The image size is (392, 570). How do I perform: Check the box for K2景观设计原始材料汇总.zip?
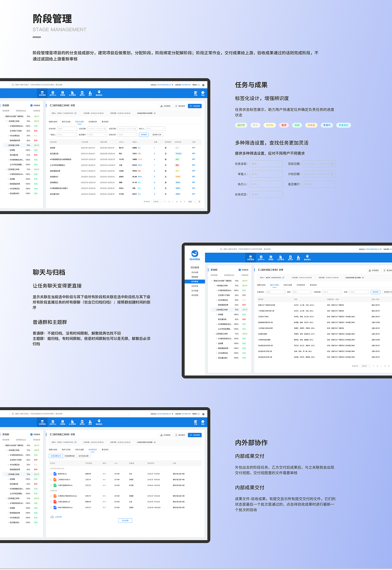click(51, 496)
